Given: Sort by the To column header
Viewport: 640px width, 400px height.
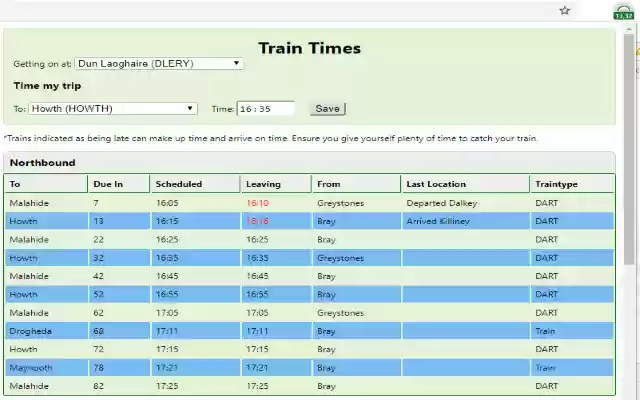Looking at the screenshot, I should [46, 184].
